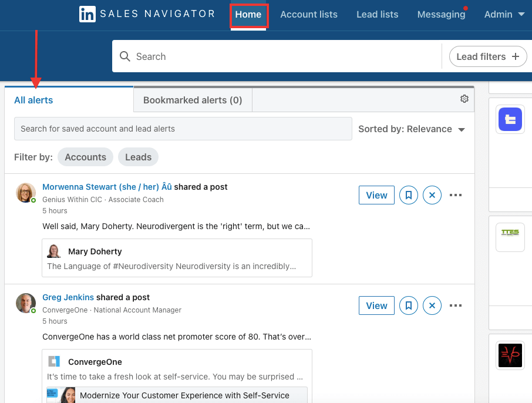
Task: Click the red-and-black company logo in sidebar
Action: [510, 355]
